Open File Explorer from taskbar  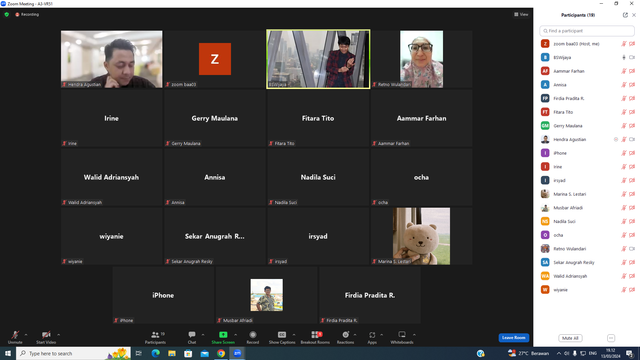[172, 353]
